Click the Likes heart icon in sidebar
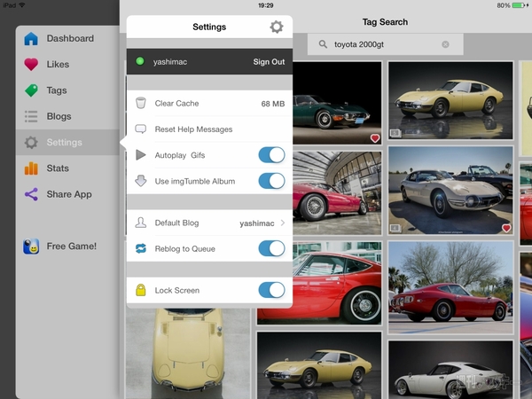The image size is (532, 399). 31,65
